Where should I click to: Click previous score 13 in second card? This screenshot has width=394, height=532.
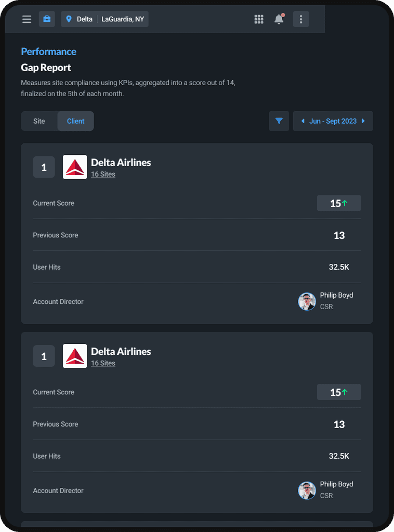click(339, 424)
